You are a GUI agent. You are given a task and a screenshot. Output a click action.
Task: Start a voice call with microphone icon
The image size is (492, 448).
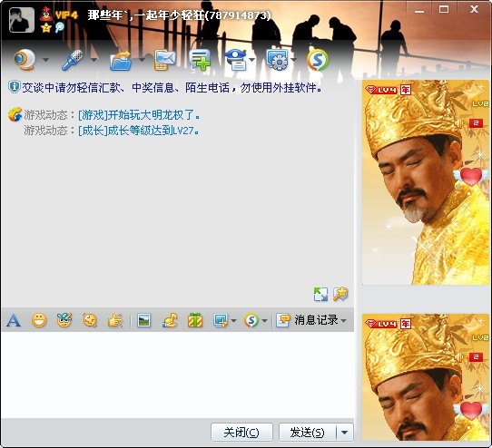(73, 60)
